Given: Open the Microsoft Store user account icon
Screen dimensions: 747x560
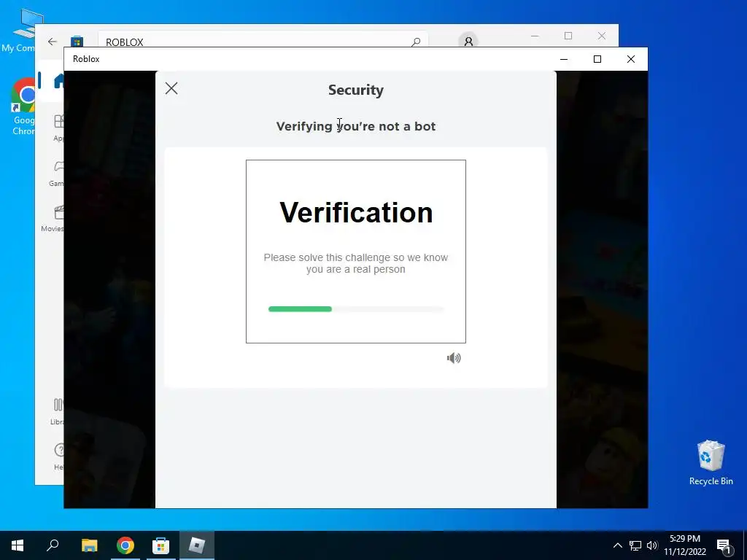Looking at the screenshot, I should coord(468,42).
